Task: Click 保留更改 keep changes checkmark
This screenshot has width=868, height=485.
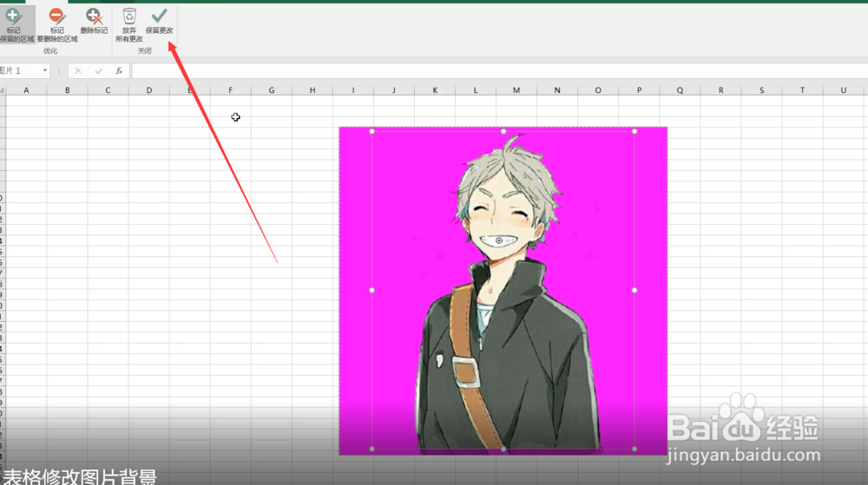Action: [160, 22]
